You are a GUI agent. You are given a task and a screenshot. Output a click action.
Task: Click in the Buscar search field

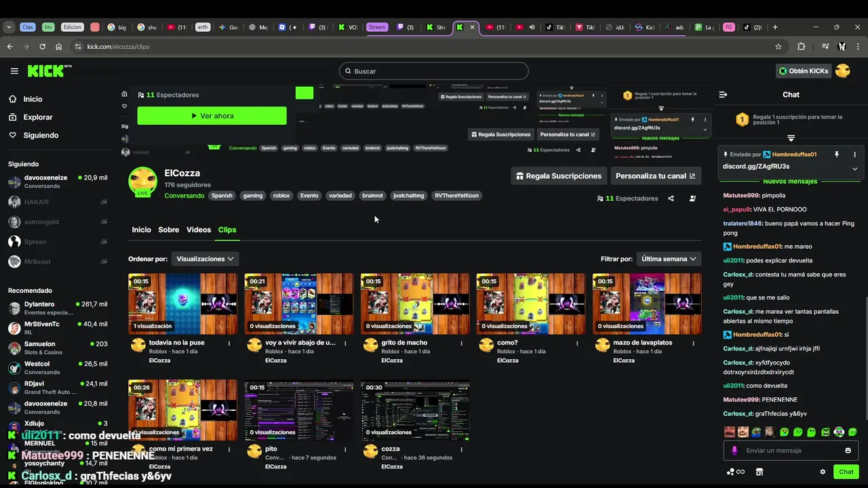pos(434,71)
